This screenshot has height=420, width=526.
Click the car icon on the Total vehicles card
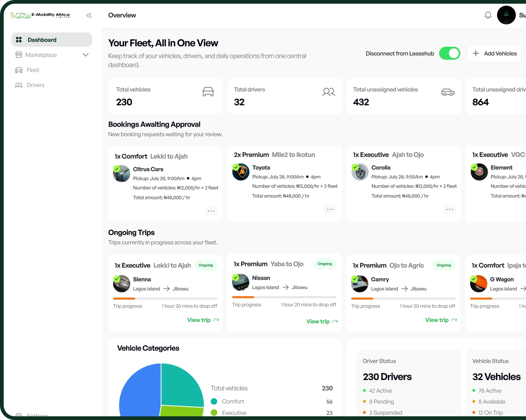coord(208,92)
